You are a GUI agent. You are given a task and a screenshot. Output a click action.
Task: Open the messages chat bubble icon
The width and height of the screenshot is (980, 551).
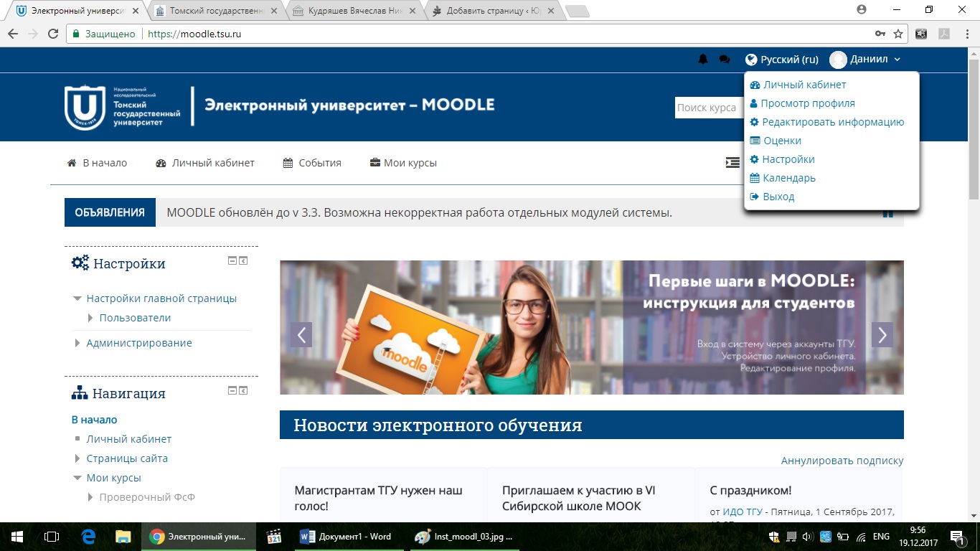[725, 60]
